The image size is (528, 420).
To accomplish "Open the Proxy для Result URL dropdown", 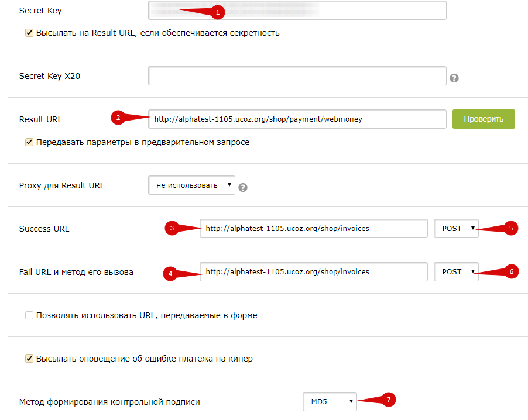I will [191, 185].
